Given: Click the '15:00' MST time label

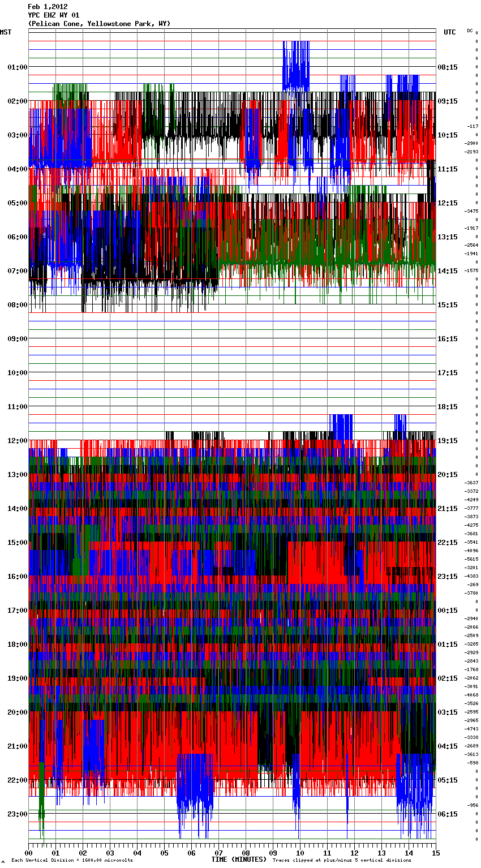Looking at the screenshot, I should tap(18, 542).
